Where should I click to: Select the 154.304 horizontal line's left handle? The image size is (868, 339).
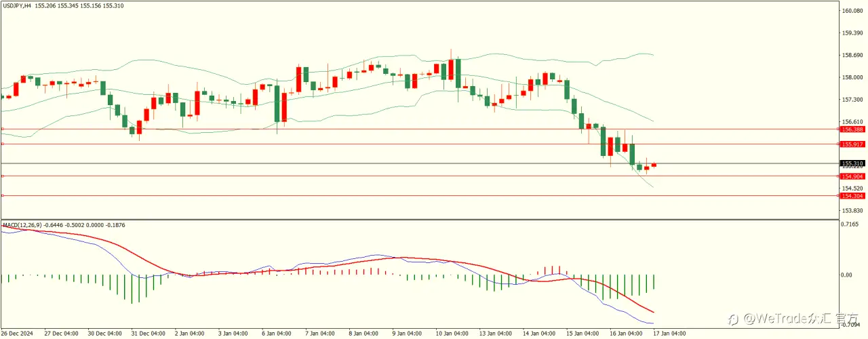pos(2,196)
